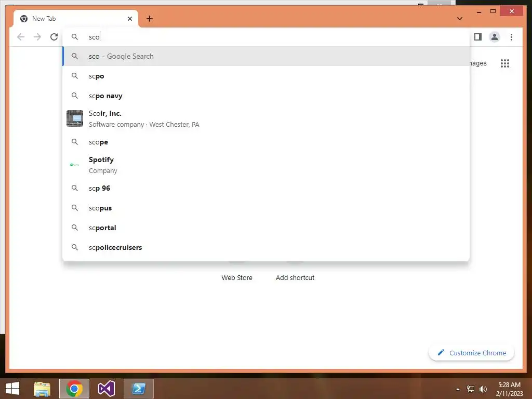532x399 pixels.
Task: Open the Customize Chrome button
Action: (472, 353)
